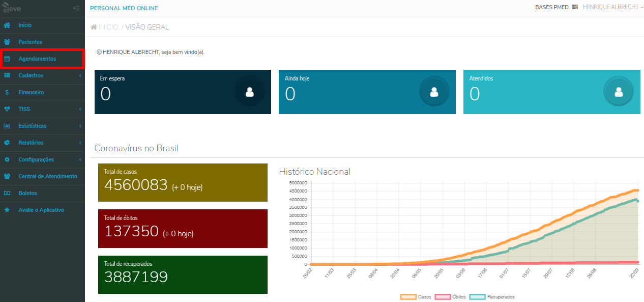Open the Financeiro menu item

click(42, 92)
